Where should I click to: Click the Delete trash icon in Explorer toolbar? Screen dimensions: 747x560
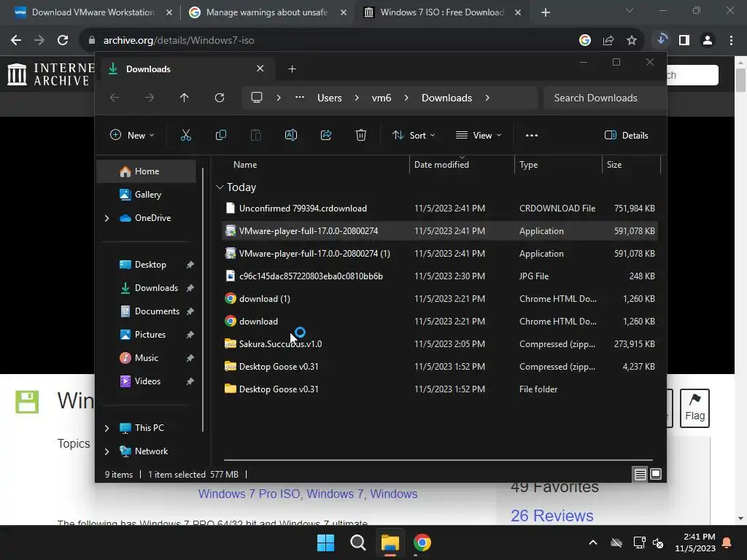tap(361, 135)
